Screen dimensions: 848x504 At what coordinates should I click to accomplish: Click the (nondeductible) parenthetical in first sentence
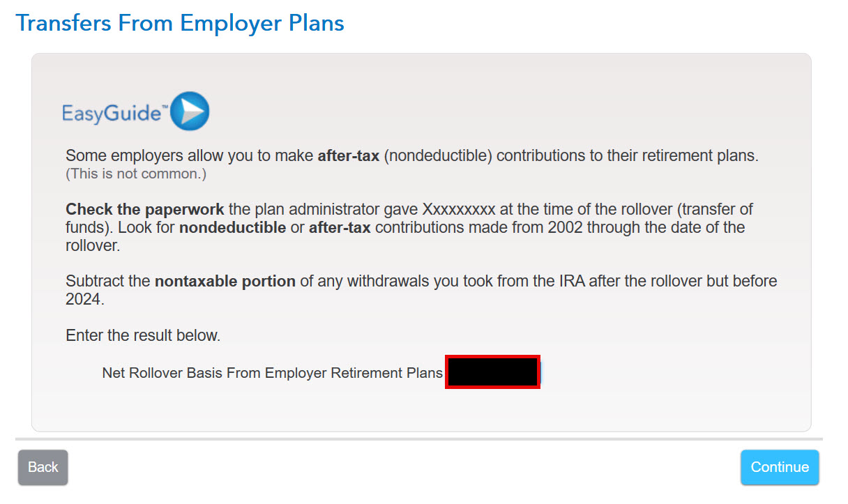[438, 155]
